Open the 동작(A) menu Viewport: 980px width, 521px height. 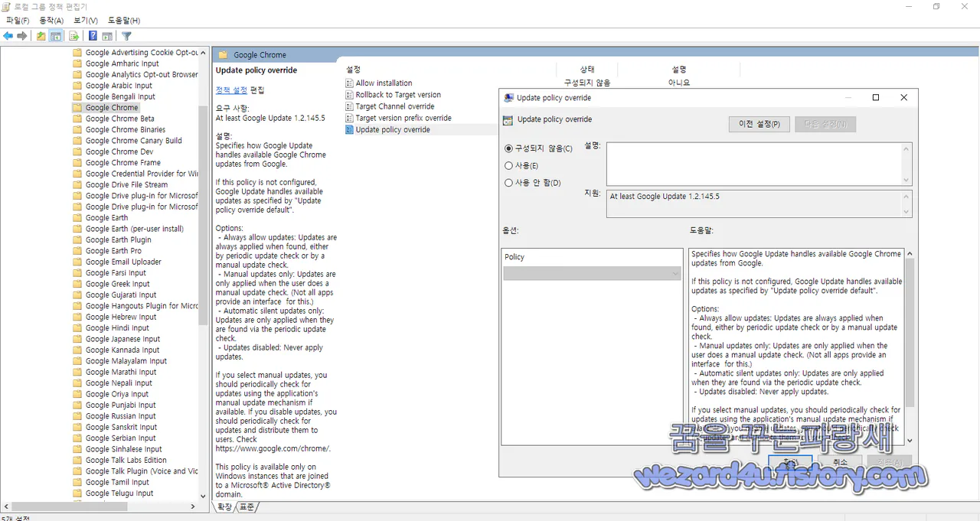coord(51,21)
